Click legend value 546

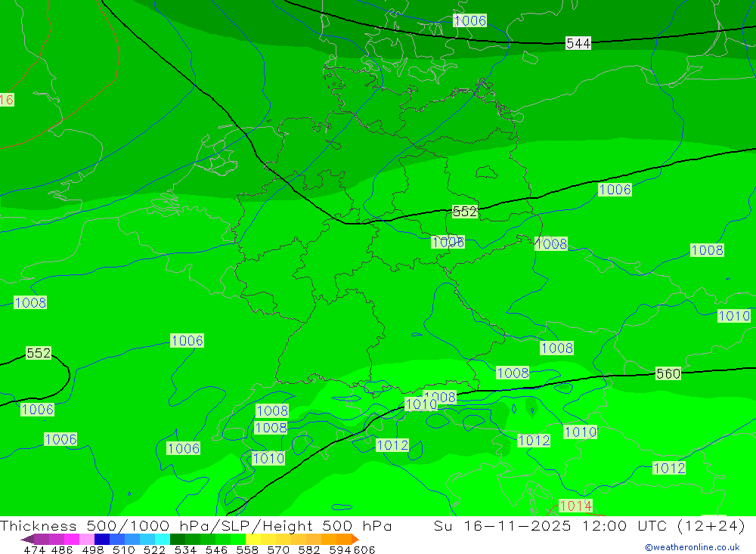pos(216,549)
